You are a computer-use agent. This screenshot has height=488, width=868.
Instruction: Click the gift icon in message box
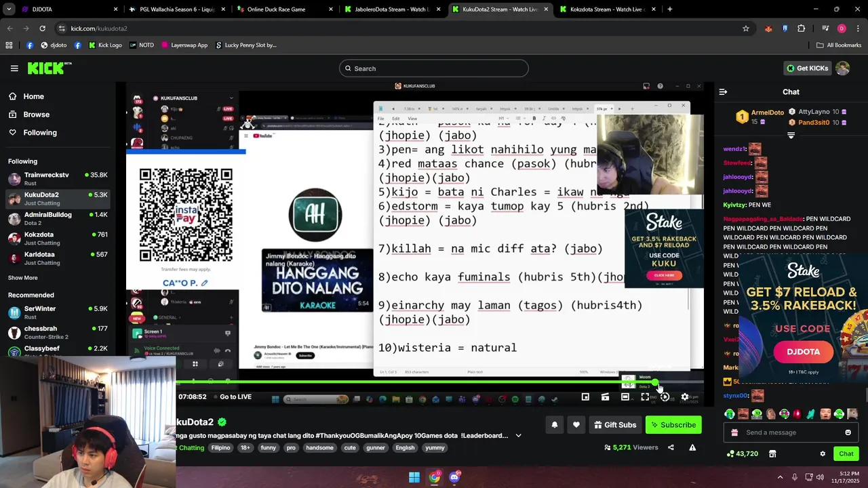coord(734,432)
